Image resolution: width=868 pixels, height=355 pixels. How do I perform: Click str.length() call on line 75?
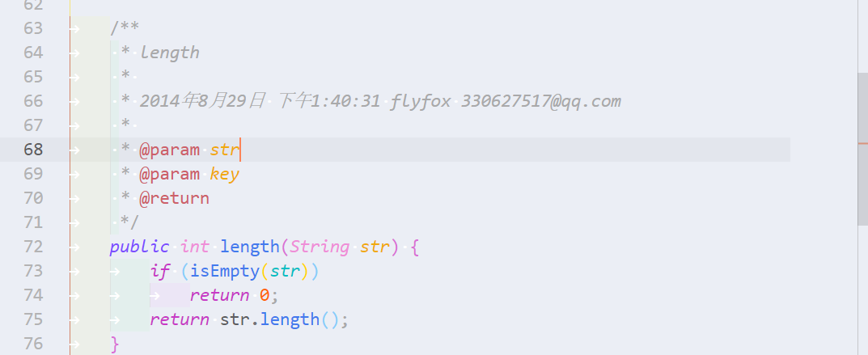pos(284,319)
